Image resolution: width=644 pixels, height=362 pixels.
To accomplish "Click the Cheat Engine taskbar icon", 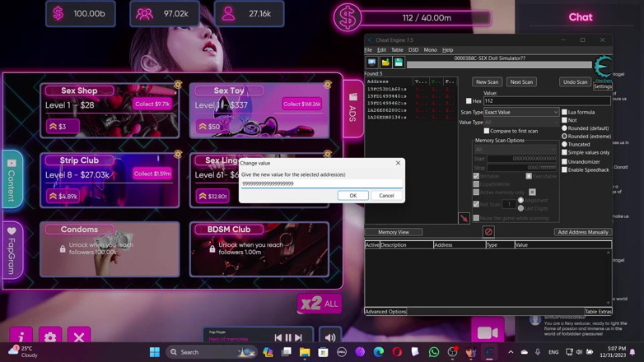I will [489, 352].
